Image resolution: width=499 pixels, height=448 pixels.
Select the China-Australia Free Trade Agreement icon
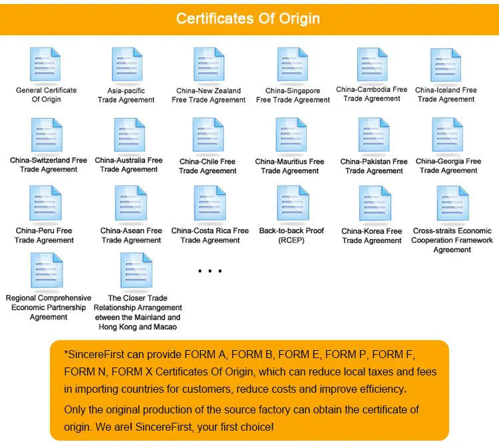[x=130, y=134]
